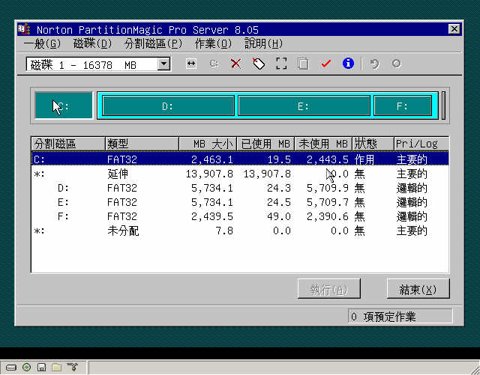This screenshot has width=480, height=375.
Task: Click the 作用 status cell
Action: [x=364, y=160]
